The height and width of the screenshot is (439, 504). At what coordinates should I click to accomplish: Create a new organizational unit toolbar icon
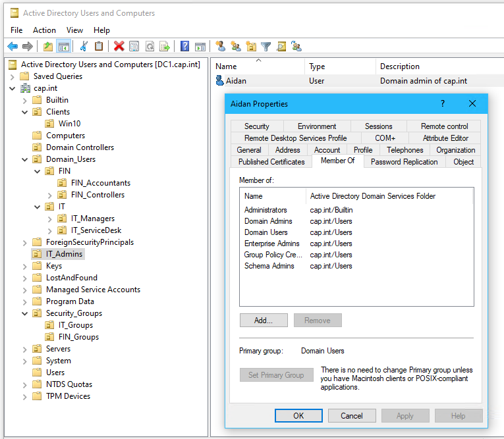coord(251,47)
